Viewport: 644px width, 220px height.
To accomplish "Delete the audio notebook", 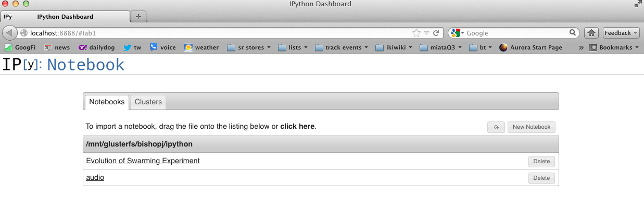I will (541, 178).
